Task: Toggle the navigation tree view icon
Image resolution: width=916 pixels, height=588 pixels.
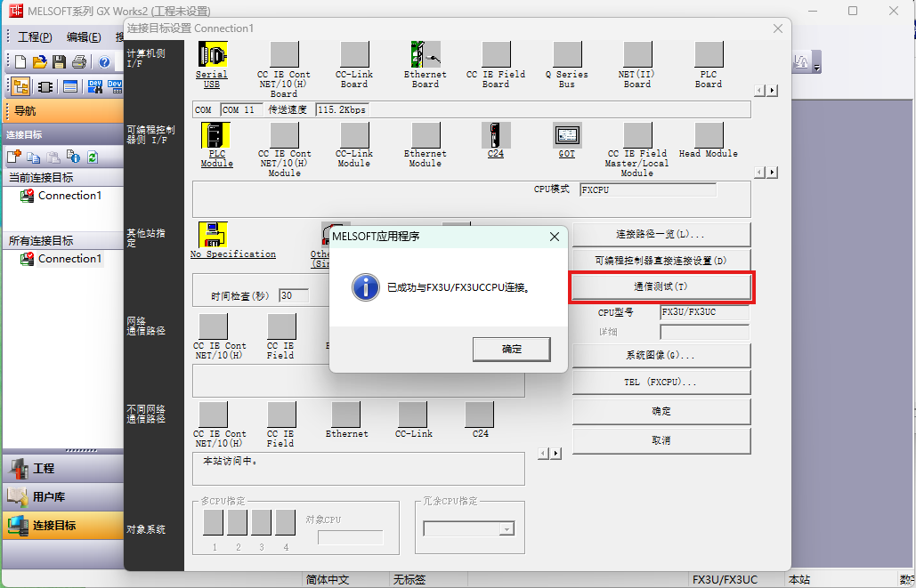Action: click(20, 87)
